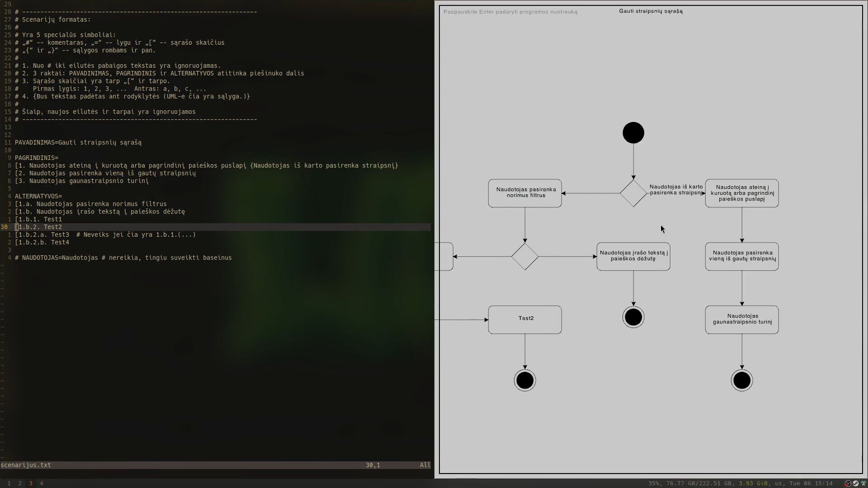The height and width of the screenshot is (488, 868).
Task: Click the Steam tray icon
Action: [x=856, y=483]
